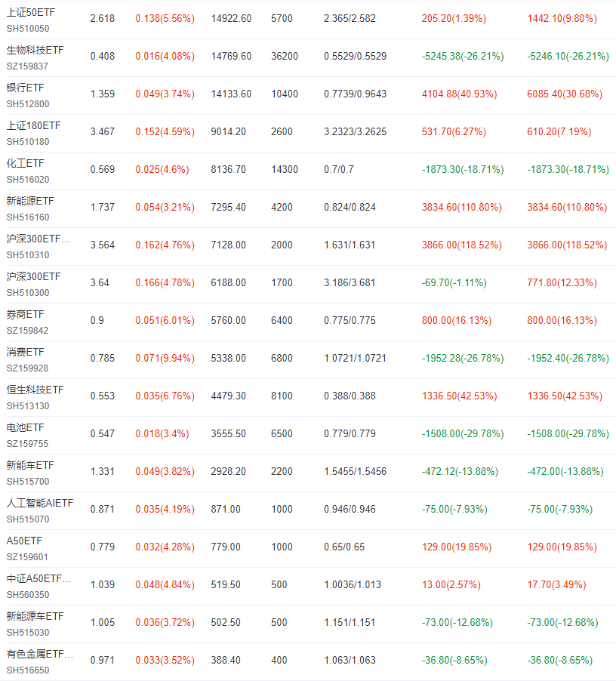
Task: Click 消费ETF price change 0.071(9.94%)
Action: tap(165, 359)
